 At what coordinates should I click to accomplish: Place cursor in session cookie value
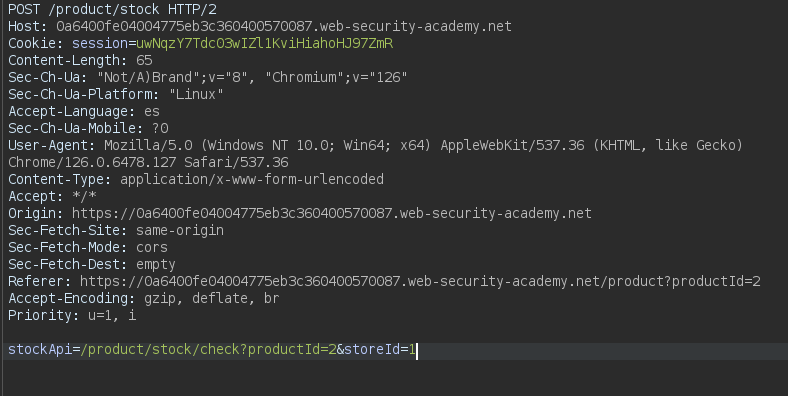click(x=264, y=44)
